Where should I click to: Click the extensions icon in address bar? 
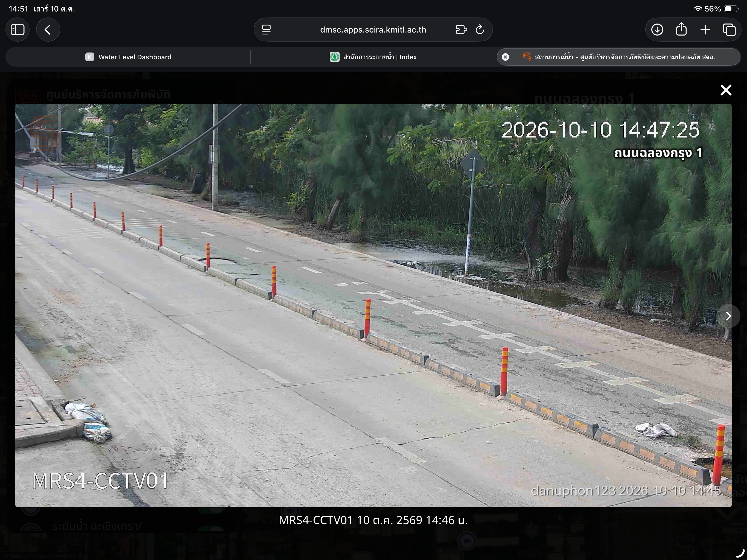coord(461,30)
